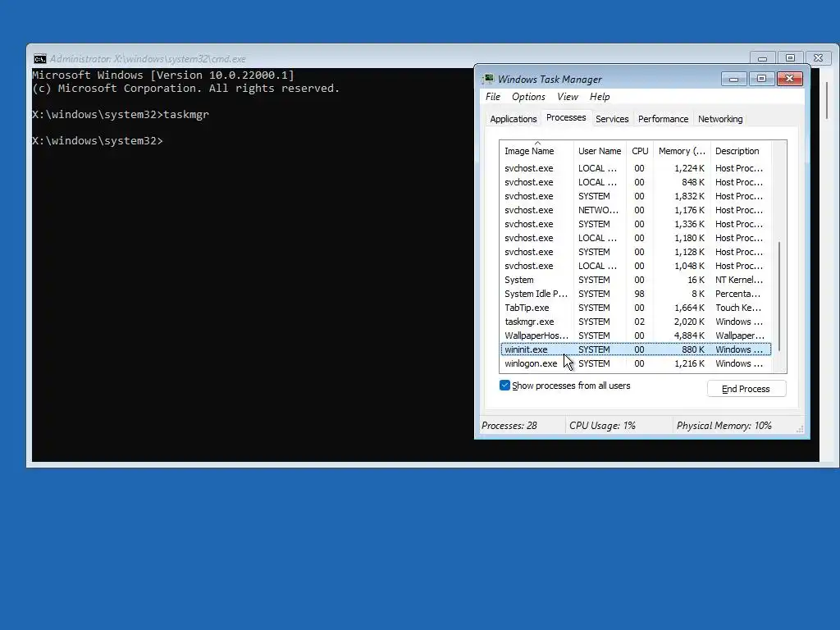Click the CPU Usage: 1% status entry
The height and width of the screenshot is (630, 840).
coord(602,426)
